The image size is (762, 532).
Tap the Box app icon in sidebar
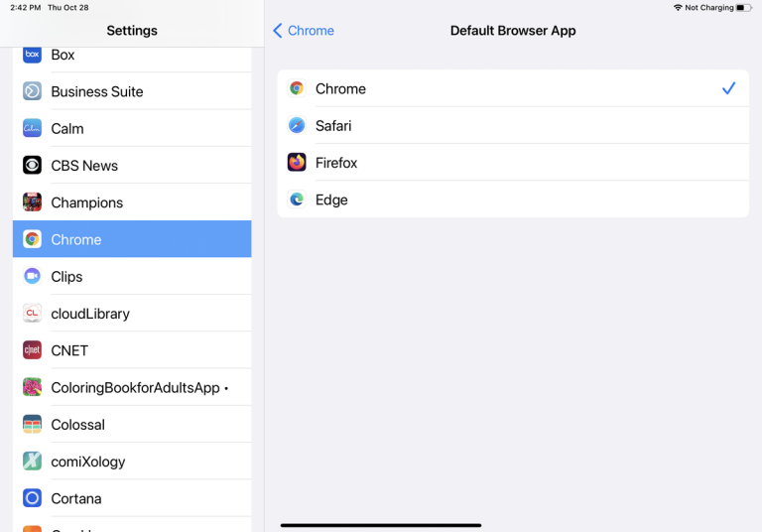click(32, 55)
